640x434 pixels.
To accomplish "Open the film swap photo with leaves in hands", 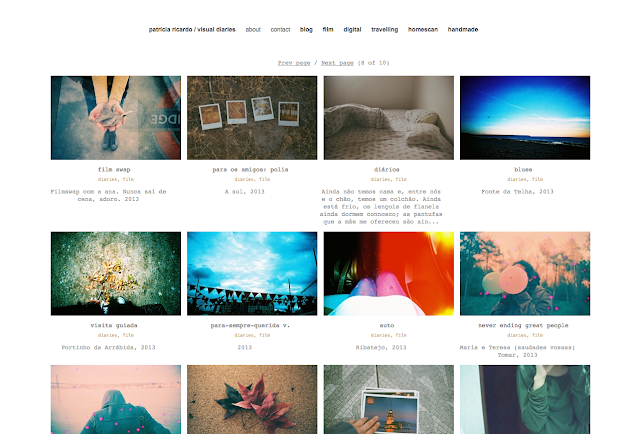I will [116, 118].
